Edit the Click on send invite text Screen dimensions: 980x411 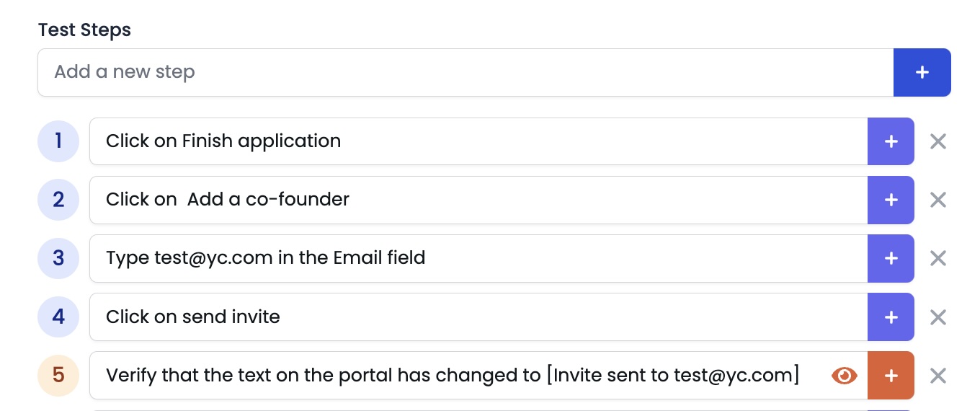pyautogui.click(x=476, y=317)
